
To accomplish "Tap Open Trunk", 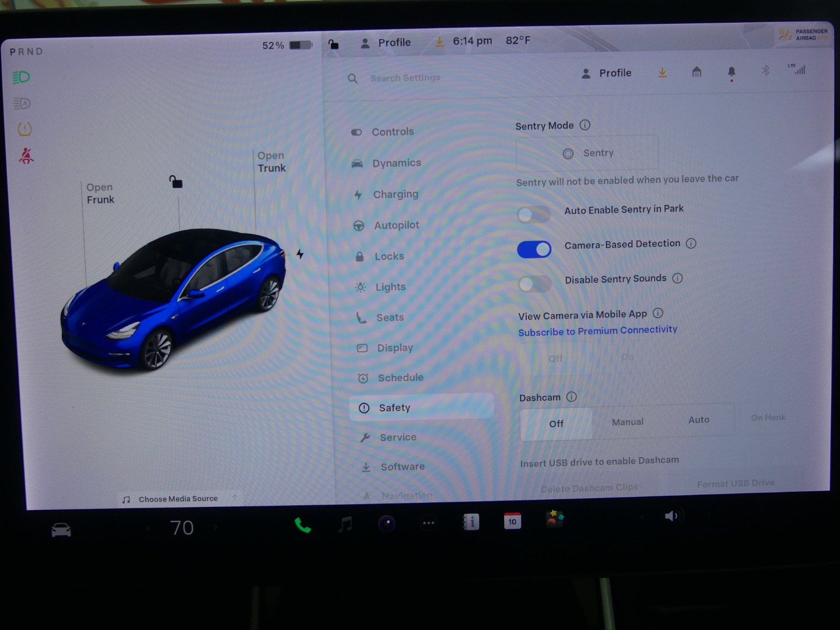I will coord(272,162).
